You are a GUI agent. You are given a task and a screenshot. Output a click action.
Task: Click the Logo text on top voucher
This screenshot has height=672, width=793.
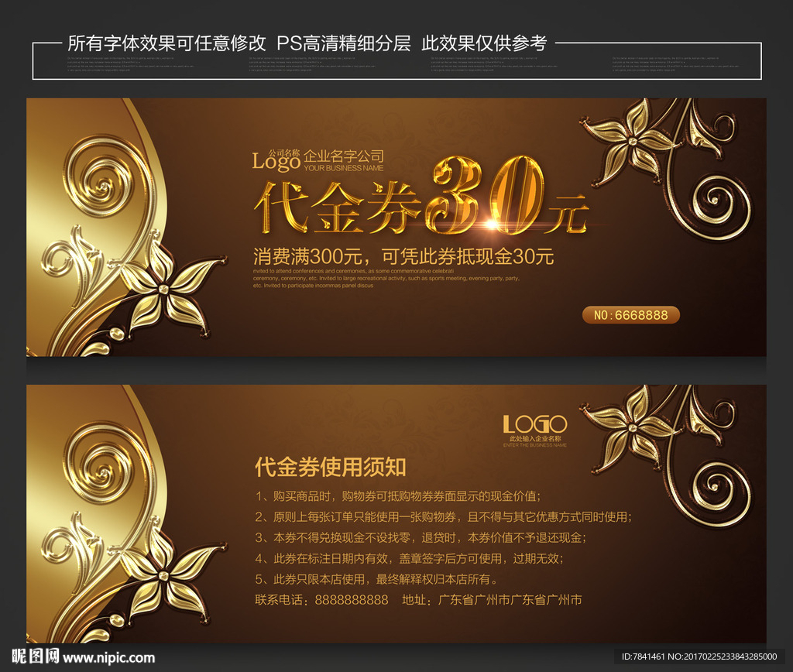point(276,161)
